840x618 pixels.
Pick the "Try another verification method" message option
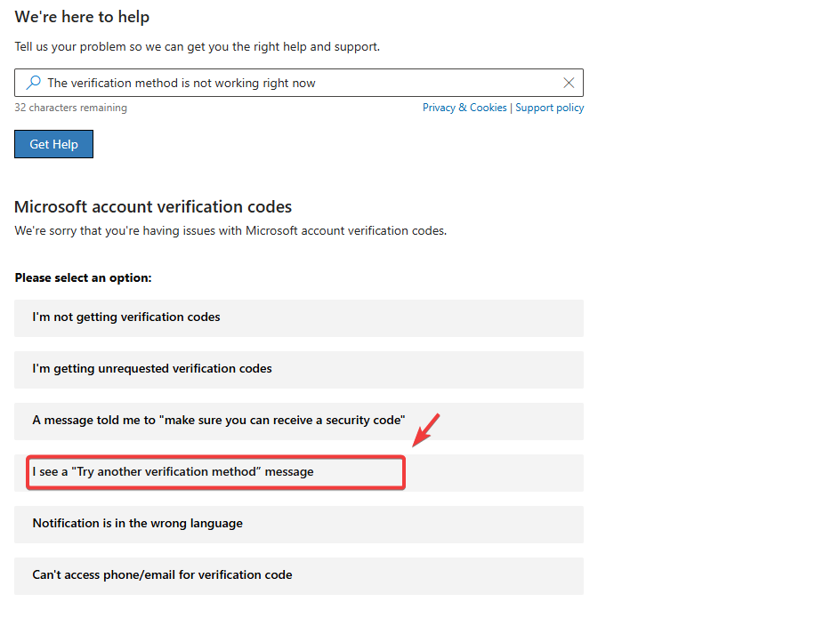click(215, 472)
